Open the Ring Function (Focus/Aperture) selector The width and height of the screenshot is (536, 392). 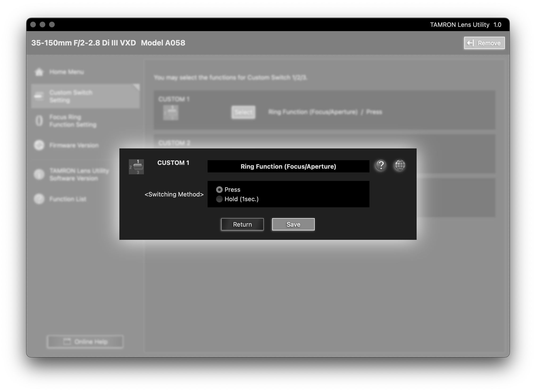point(288,167)
